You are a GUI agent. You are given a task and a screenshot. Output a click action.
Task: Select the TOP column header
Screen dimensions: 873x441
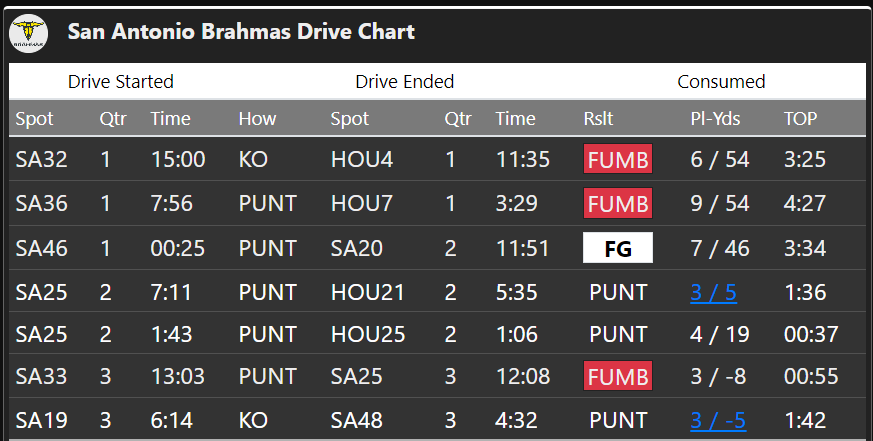(x=800, y=119)
